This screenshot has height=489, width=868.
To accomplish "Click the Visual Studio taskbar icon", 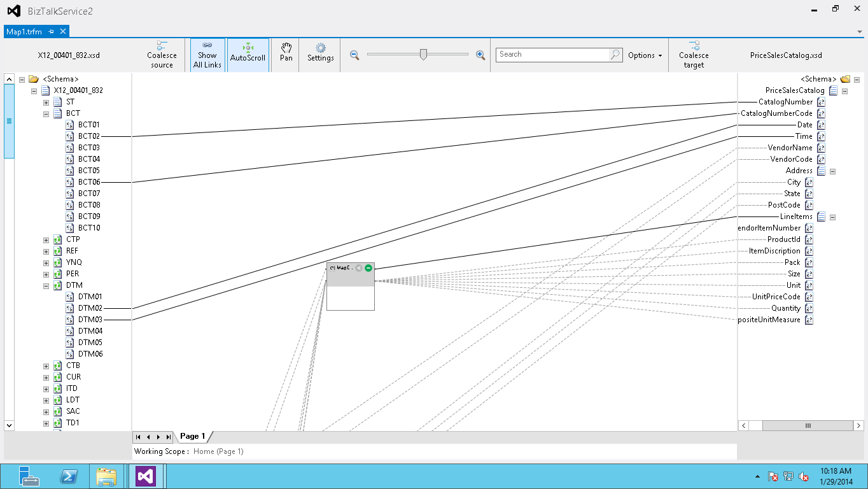I will click(x=146, y=476).
